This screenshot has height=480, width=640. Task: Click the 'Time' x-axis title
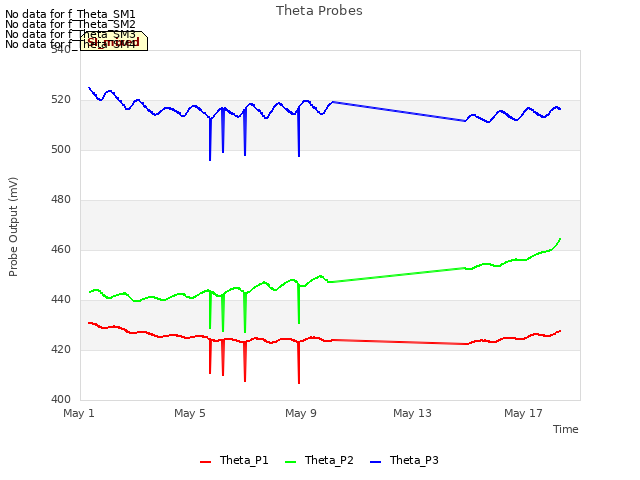[x=566, y=429]
